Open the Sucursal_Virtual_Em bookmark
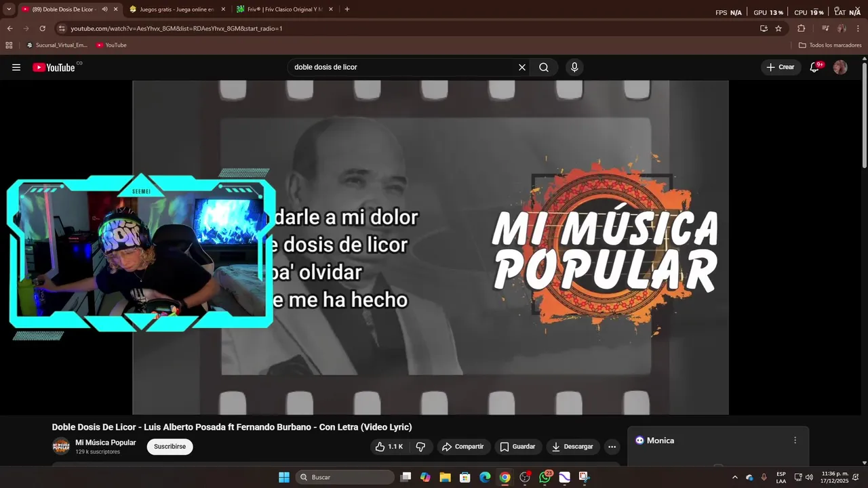The height and width of the screenshot is (488, 868). (57, 45)
